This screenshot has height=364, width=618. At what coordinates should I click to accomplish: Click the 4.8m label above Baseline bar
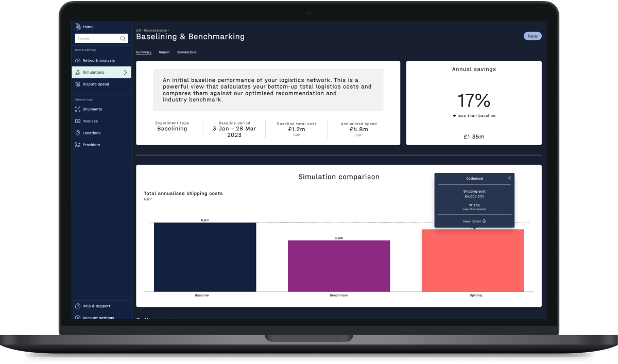[x=205, y=220]
